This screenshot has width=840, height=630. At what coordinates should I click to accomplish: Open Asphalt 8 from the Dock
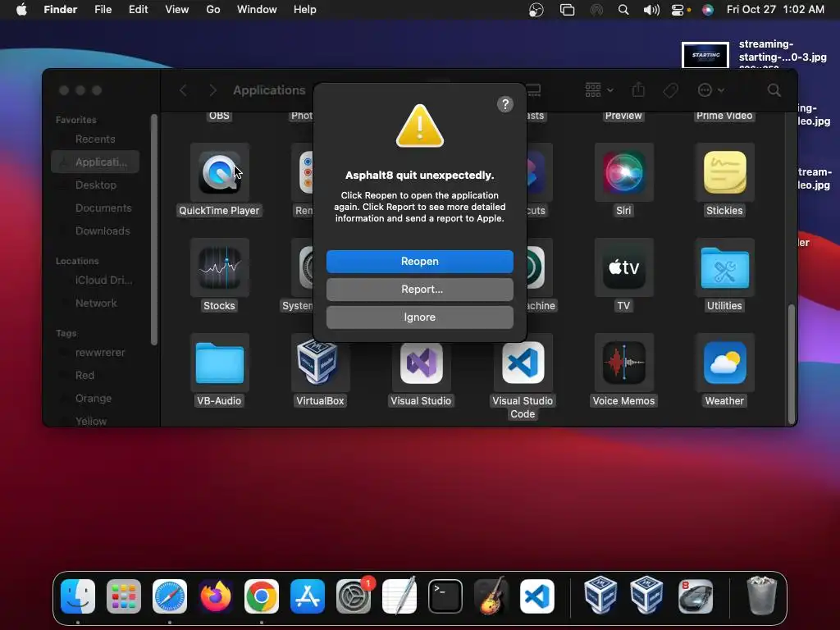click(696, 596)
